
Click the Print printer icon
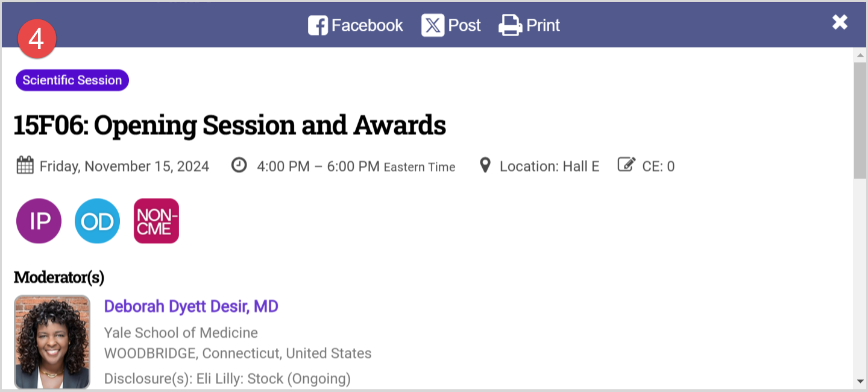[x=510, y=25]
